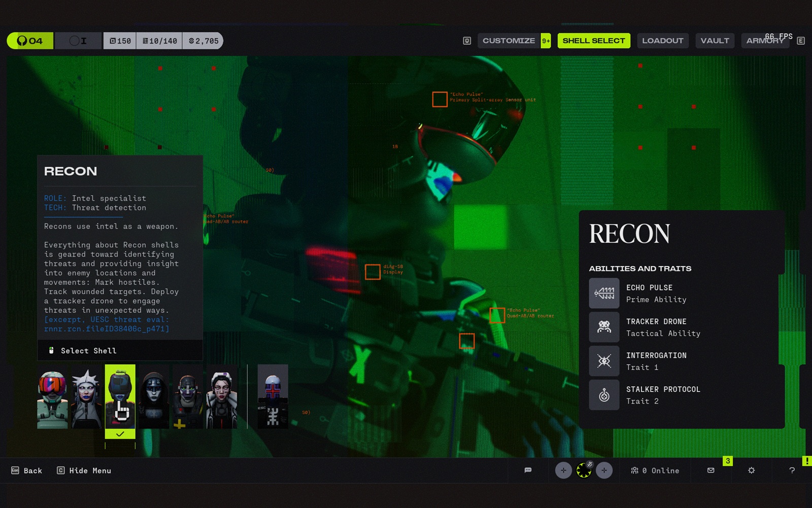Image resolution: width=812 pixels, height=508 pixels.
Task: Open the chat bubble icon
Action: click(528, 470)
